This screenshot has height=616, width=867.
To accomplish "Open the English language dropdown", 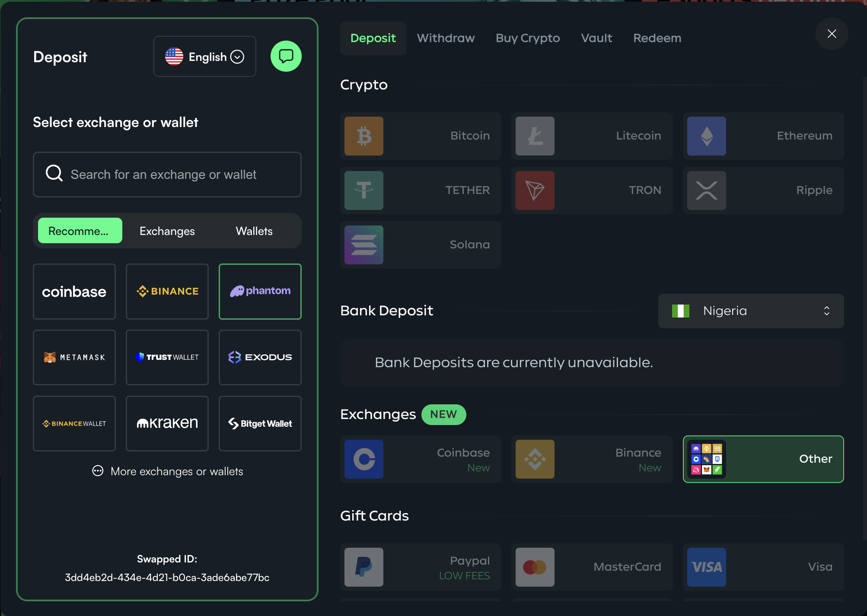I will (x=205, y=57).
